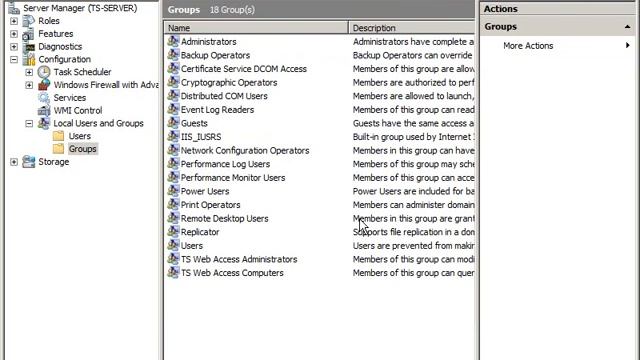Click the Remote Desktop Users icon
Image resolution: width=640 pixels, height=360 pixels.
(173, 218)
